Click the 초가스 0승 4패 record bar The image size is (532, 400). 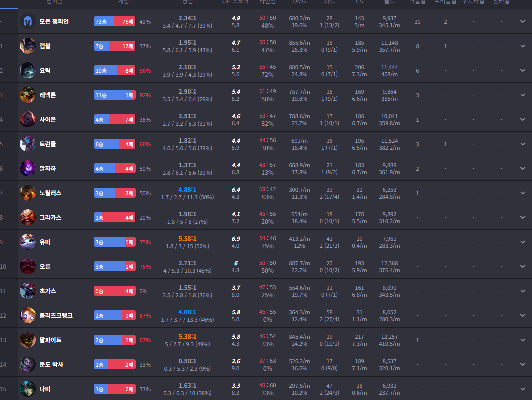click(x=115, y=291)
